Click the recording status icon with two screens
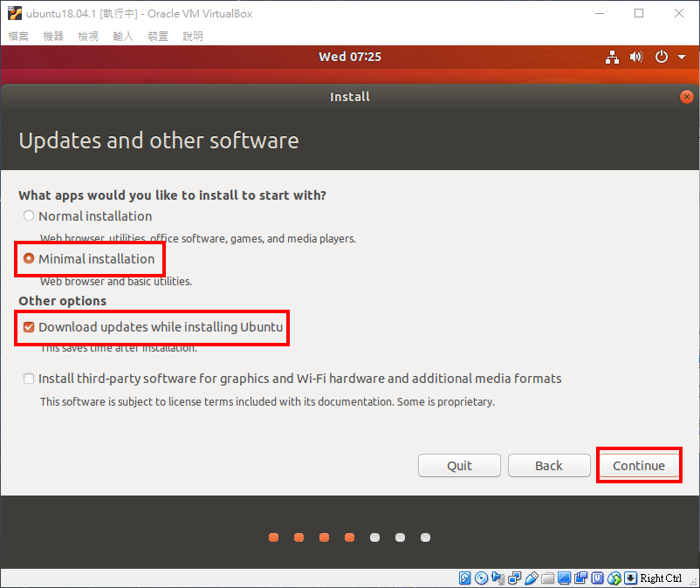 (x=580, y=578)
